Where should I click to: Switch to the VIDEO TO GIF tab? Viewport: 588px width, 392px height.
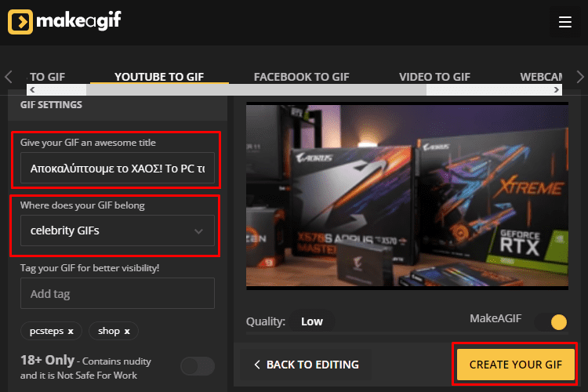[x=434, y=77]
